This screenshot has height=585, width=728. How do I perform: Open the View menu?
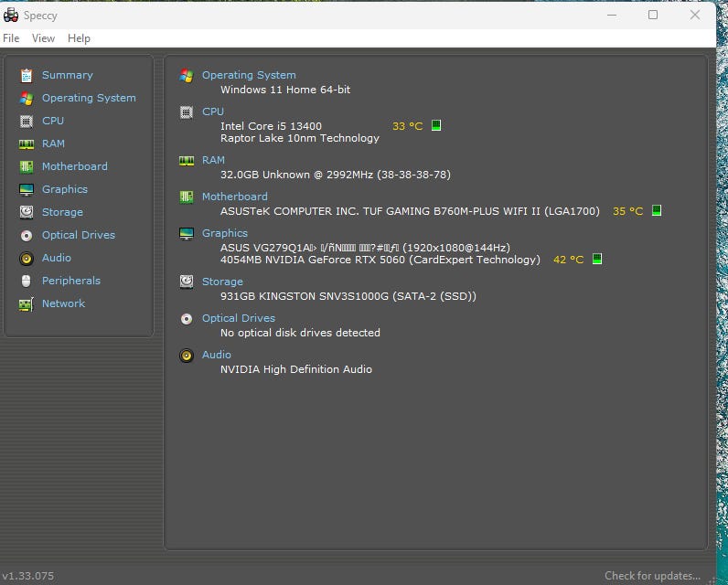coord(43,38)
